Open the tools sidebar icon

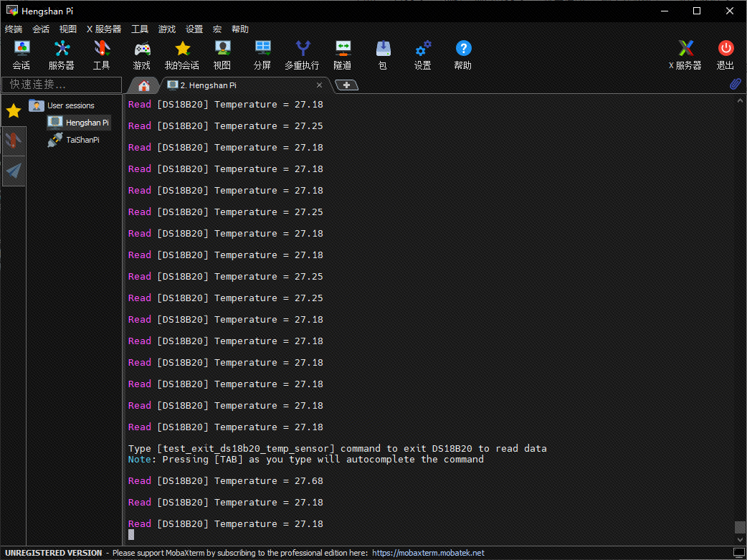point(14,141)
